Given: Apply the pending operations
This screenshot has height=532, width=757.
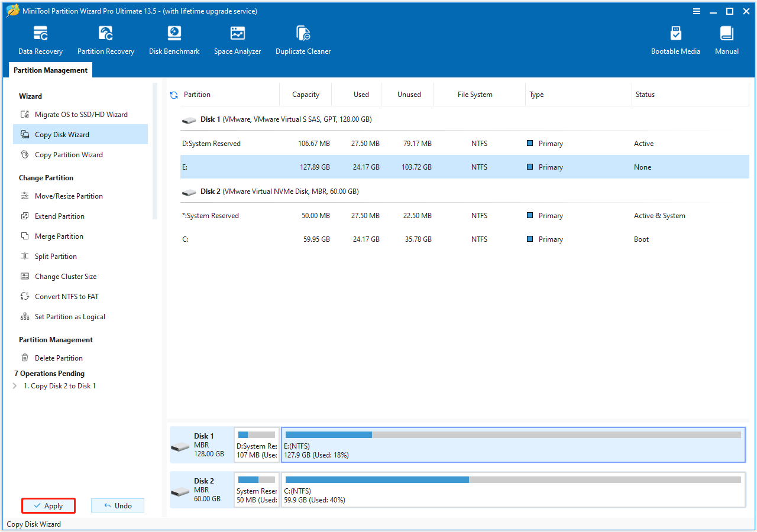Looking at the screenshot, I should (x=48, y=505).
